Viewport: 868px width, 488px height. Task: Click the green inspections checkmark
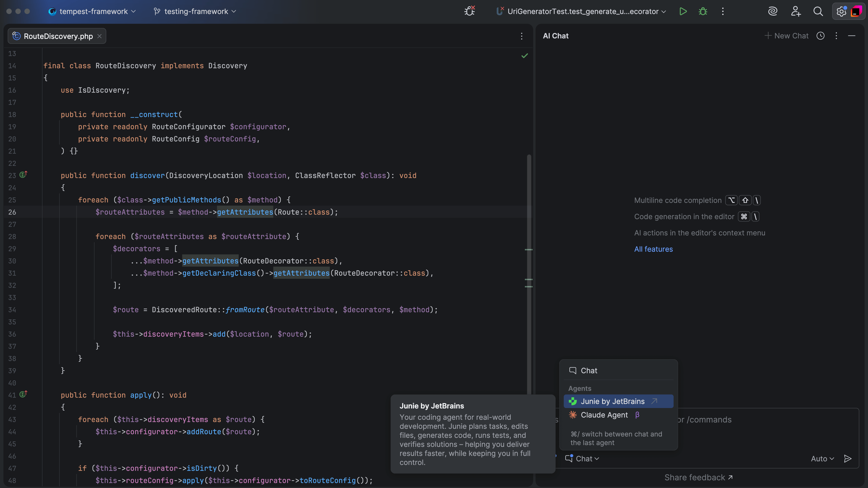524,56
